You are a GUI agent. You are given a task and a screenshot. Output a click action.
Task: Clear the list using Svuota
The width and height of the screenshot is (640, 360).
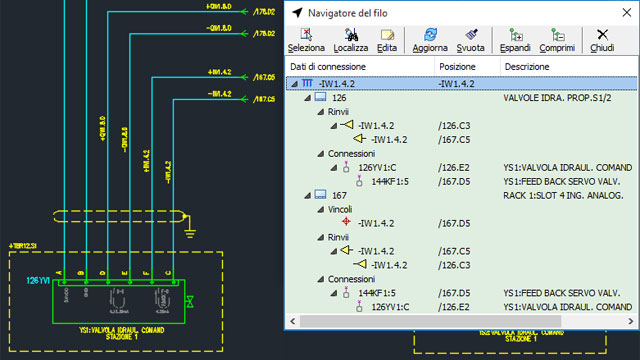pyautogui.click(x=470, y=40)
